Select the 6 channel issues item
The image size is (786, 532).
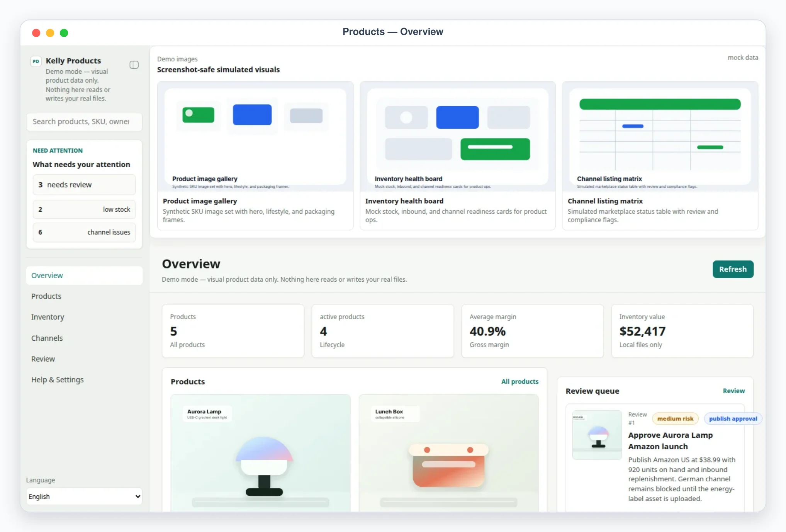84,232
